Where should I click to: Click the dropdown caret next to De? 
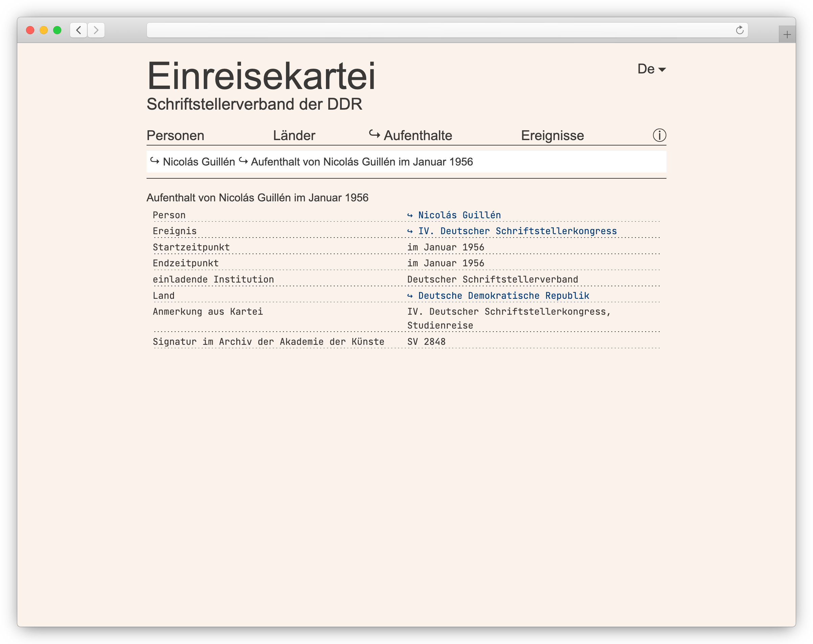coord(662,70)
